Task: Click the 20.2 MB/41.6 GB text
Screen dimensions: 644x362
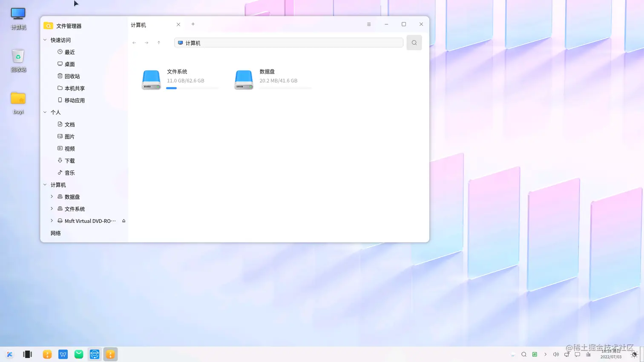Action: pyautogui.click(x=279, y=80)
